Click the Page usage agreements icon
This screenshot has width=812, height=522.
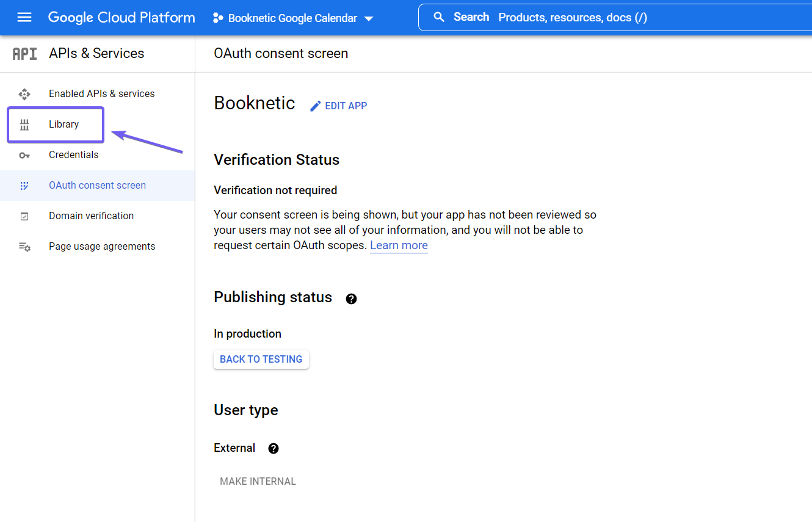tap(24, 247)
